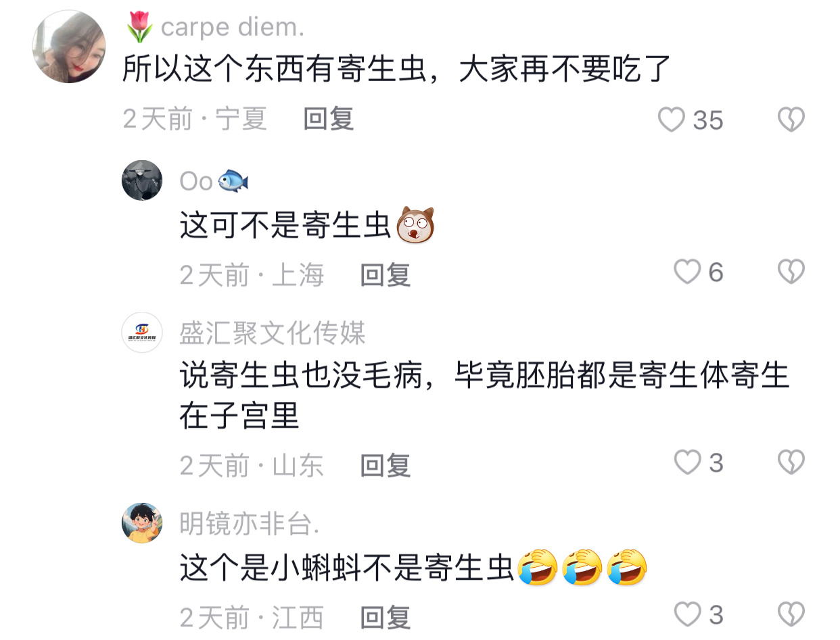Image resolution: width=840 pixels, height=640 pixels.
Task: Like 明镜亦非台.'s reply heart icon
Action: (x=688, y=615)
